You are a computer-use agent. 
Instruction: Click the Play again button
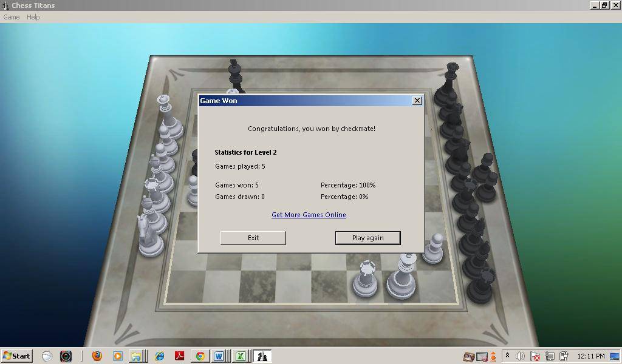367,238
